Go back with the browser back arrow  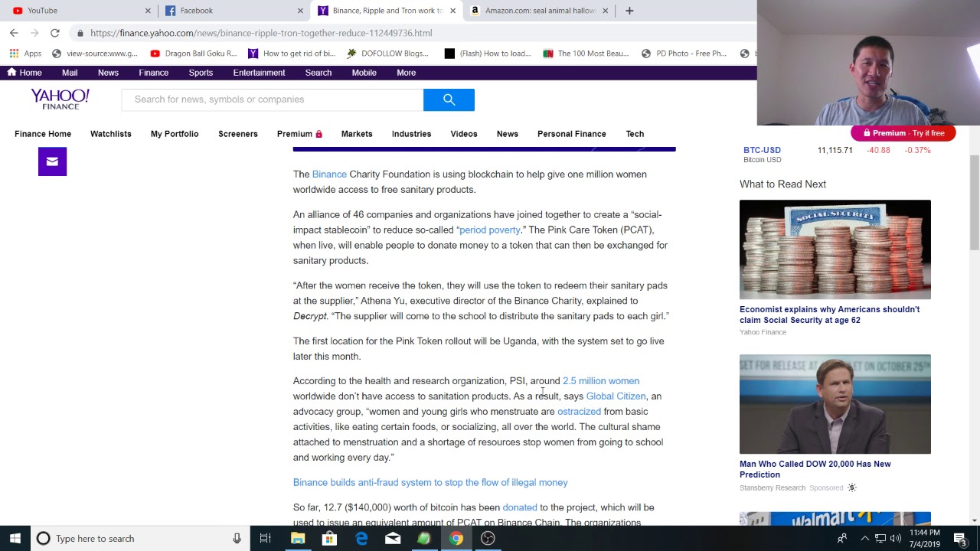tap(14, 33)
